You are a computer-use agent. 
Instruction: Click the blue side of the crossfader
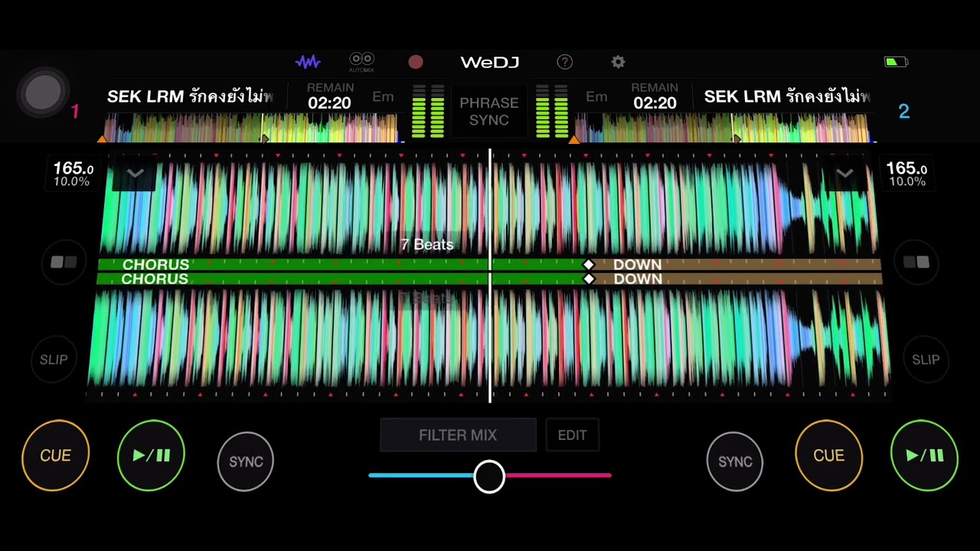pos(420,475)
